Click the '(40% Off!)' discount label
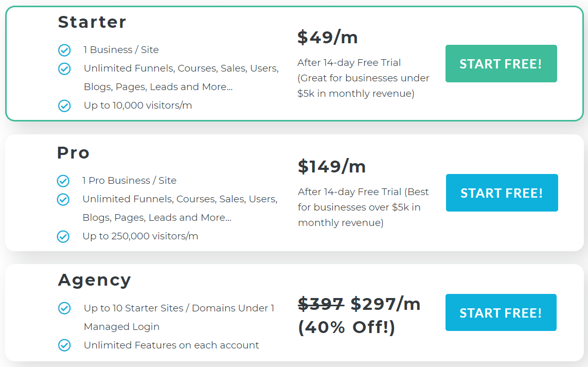 pos(347,327)
